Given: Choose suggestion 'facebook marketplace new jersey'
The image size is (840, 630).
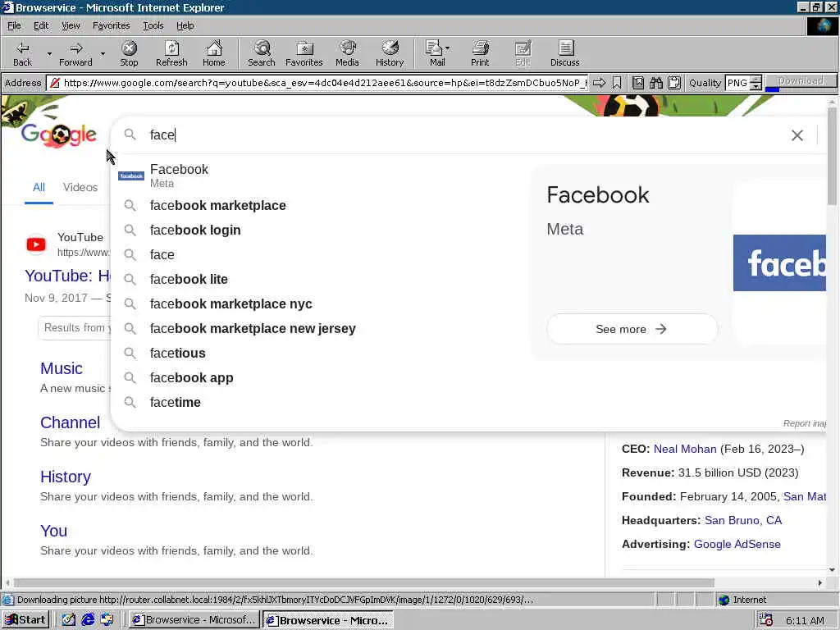Looking at the screenshot, I should 322,328.
